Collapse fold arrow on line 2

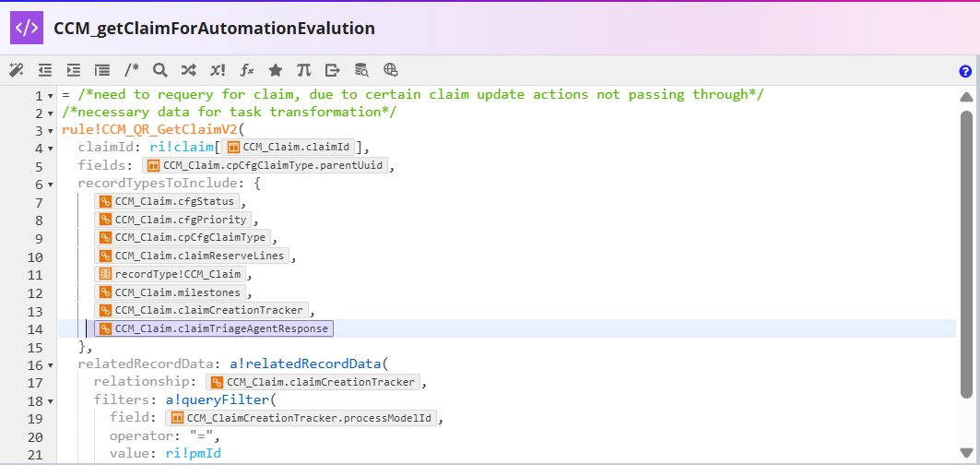point(50,113)
